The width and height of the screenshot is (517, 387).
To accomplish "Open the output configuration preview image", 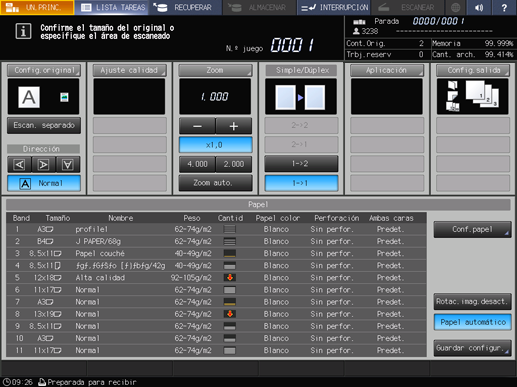I will (x=473, y=97).
